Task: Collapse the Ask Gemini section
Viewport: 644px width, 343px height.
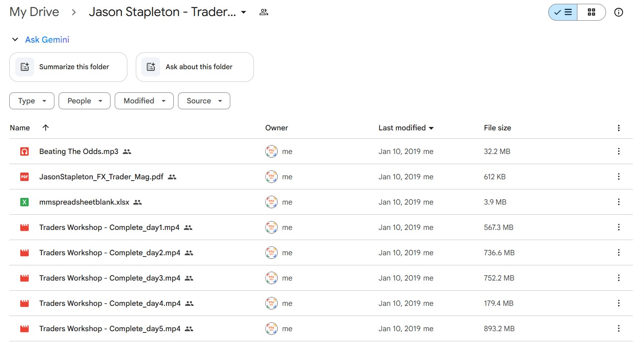Action: [15, 40]
